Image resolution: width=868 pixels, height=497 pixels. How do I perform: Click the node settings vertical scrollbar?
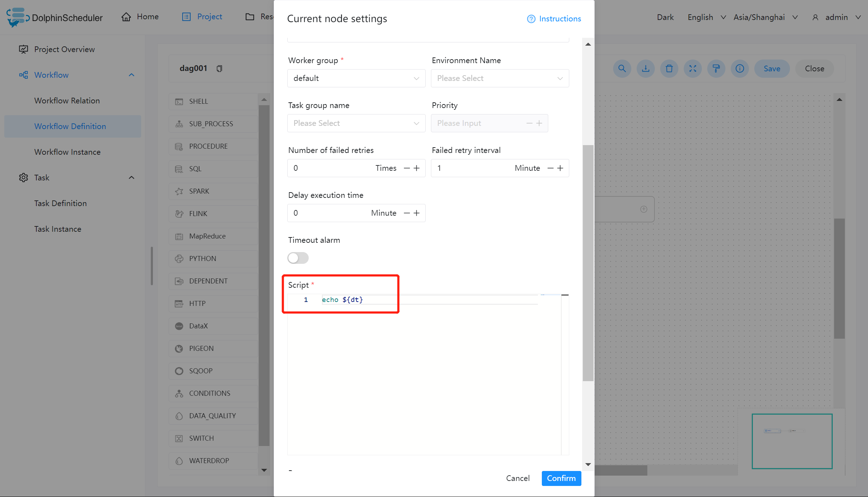coord(588,262)
